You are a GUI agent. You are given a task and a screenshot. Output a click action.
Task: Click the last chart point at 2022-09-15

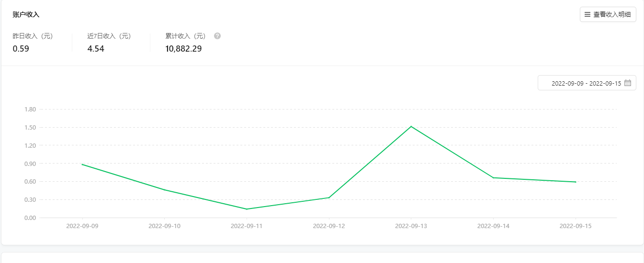click(576, 182)
